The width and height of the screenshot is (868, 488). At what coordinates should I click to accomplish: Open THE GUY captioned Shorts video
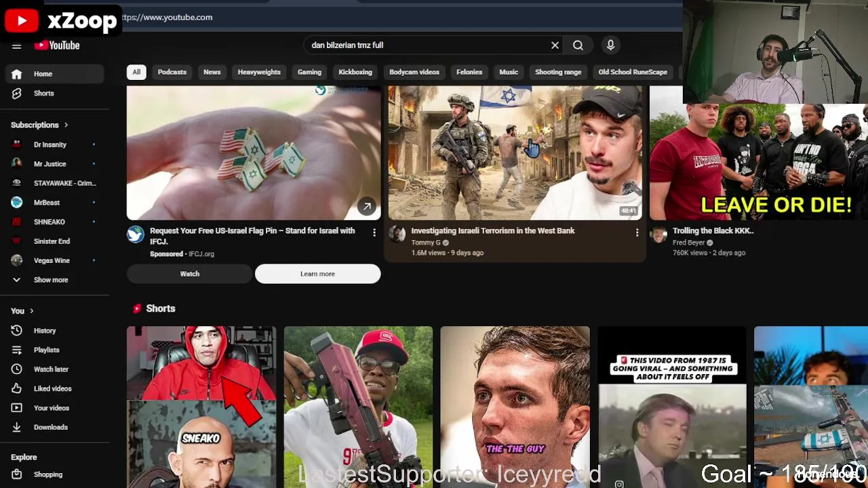[515, 407]
